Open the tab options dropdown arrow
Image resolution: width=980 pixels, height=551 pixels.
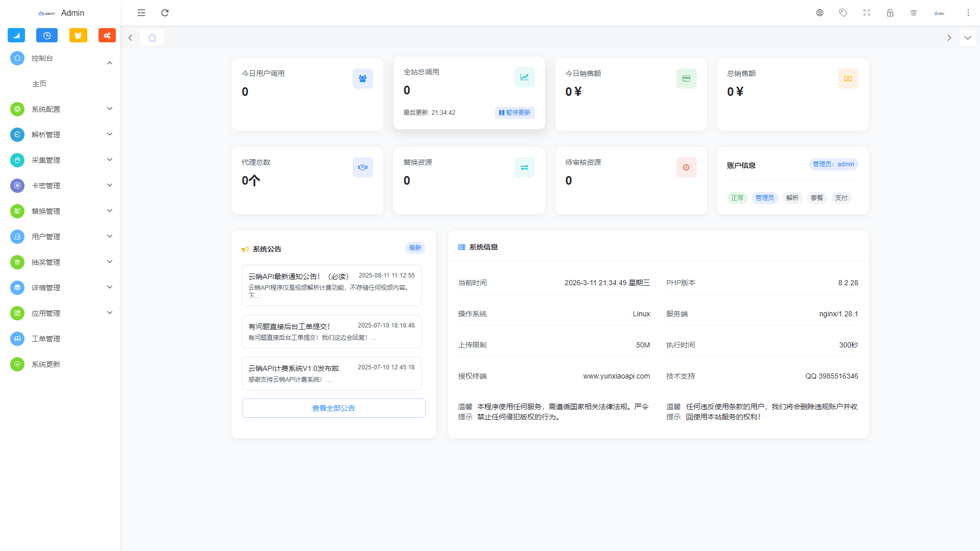pyautogui.click(x=967, y=38)
